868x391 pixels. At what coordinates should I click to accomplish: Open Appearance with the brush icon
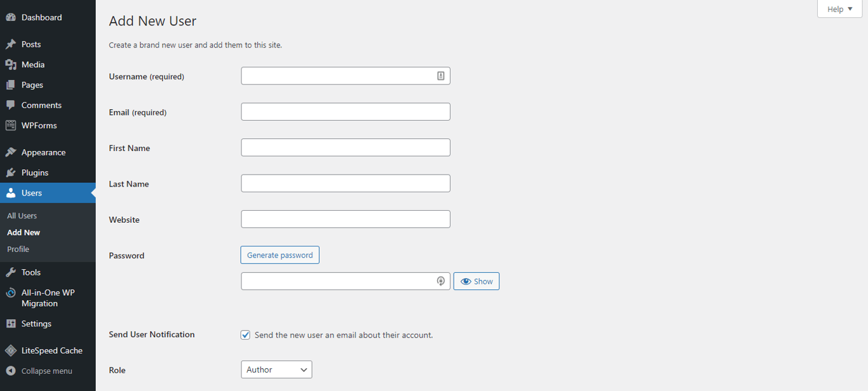click(x=13, y=152)
